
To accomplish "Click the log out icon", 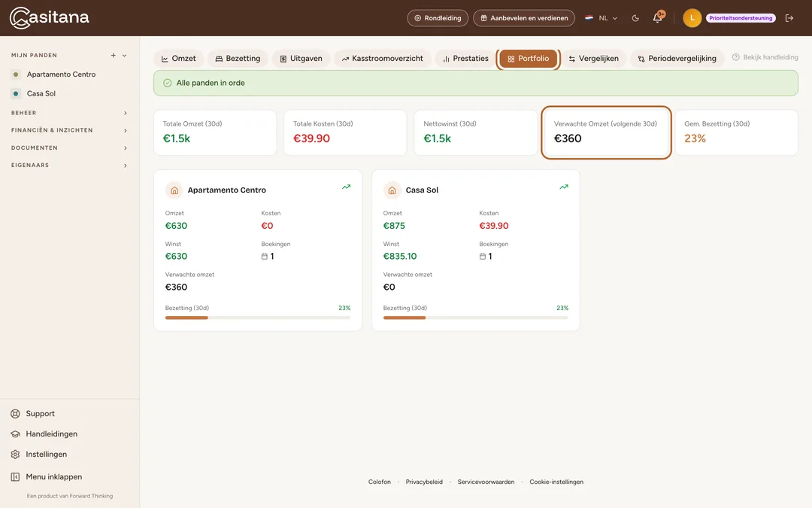I will [789, 18].
